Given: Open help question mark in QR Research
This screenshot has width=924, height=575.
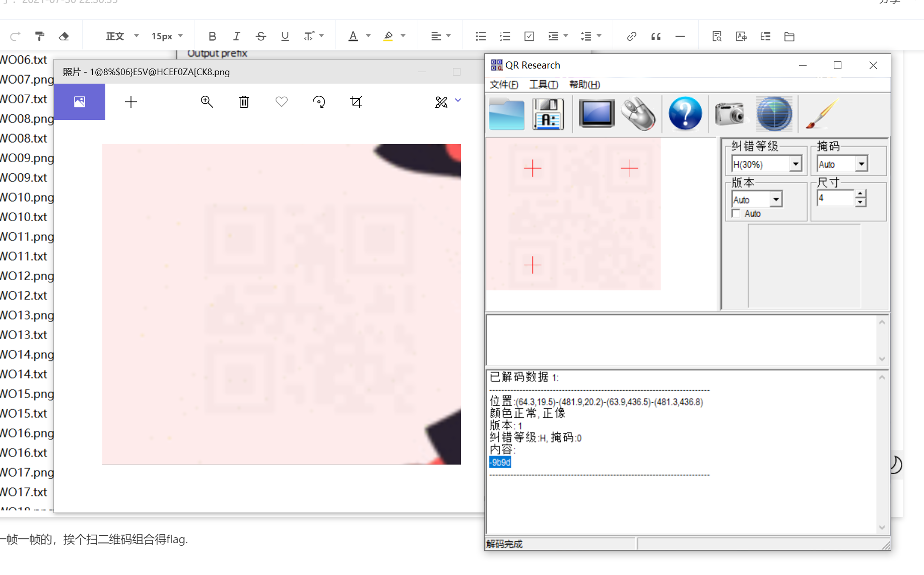Looking at the screenshot, I should click(685, 114).
